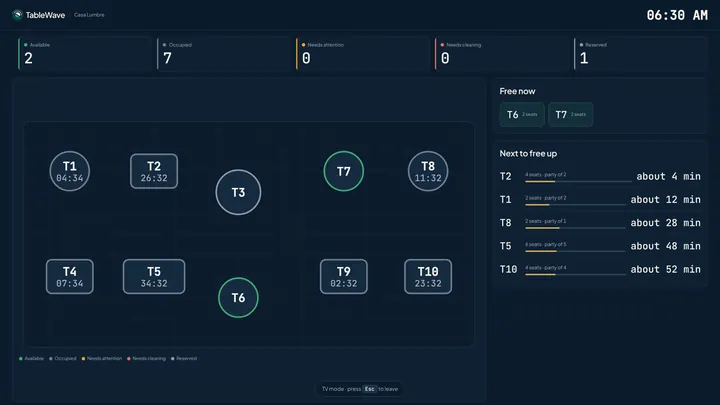Click the T10 progress bar
720x405 pixels.
pyautogui.click(x=575, y=275)
